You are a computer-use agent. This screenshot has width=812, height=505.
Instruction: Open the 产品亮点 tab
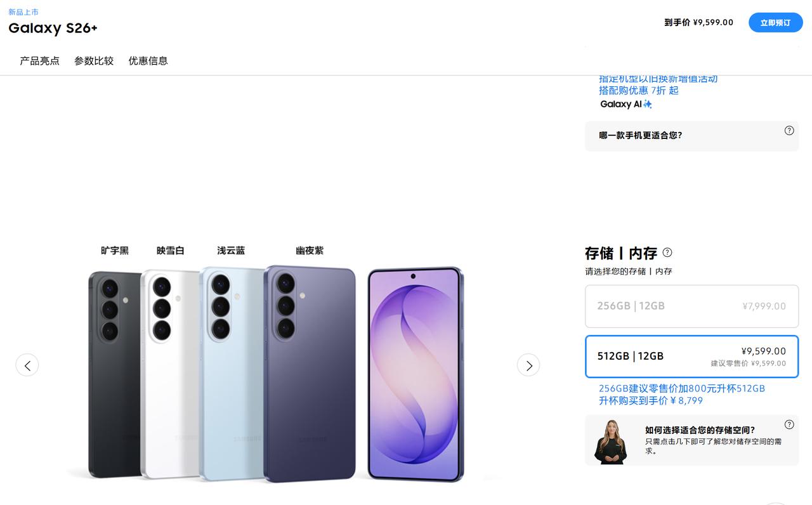(x=39, y=61)
